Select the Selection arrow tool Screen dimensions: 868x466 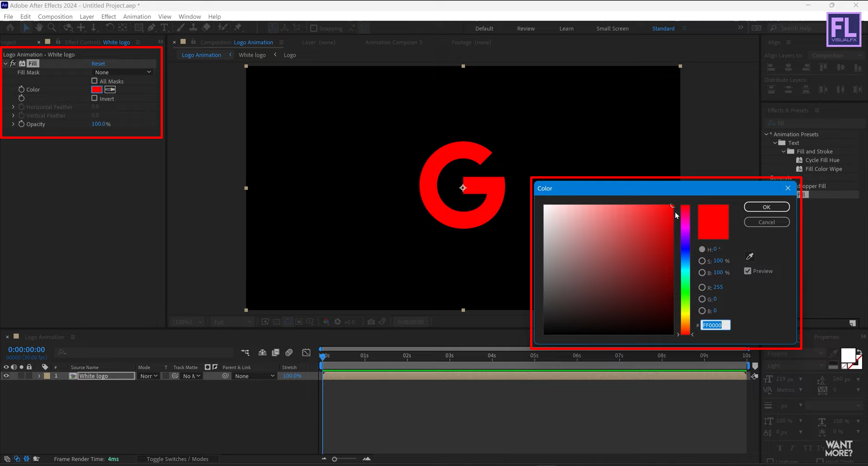coord(26,28)
